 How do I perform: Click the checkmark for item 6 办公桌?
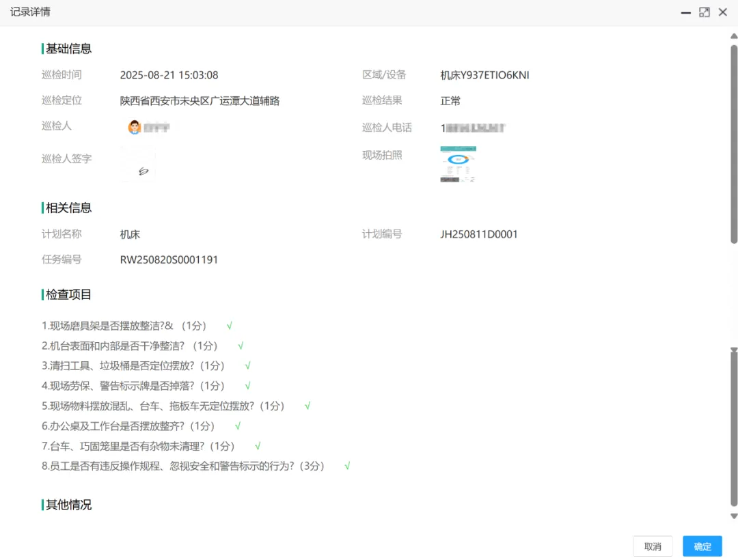pyautogui.click(x=238, y=426)
